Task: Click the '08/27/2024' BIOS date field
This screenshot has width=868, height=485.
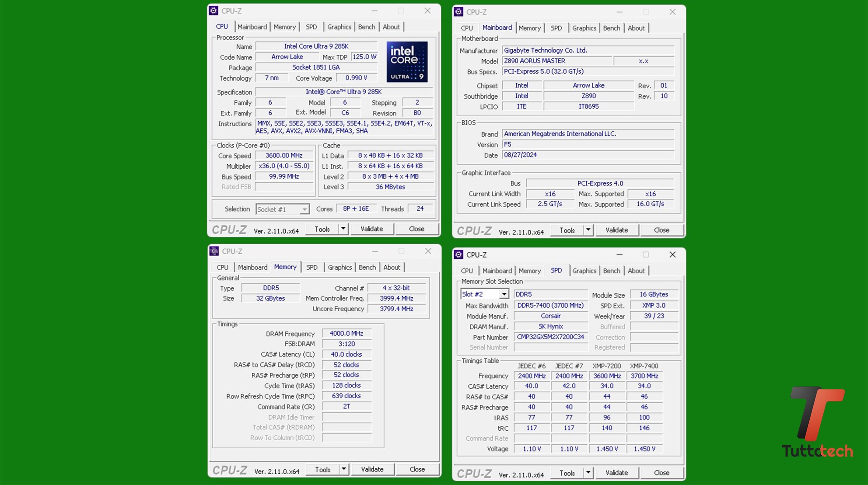Action: pyautogui.click(x=588, y=155)
